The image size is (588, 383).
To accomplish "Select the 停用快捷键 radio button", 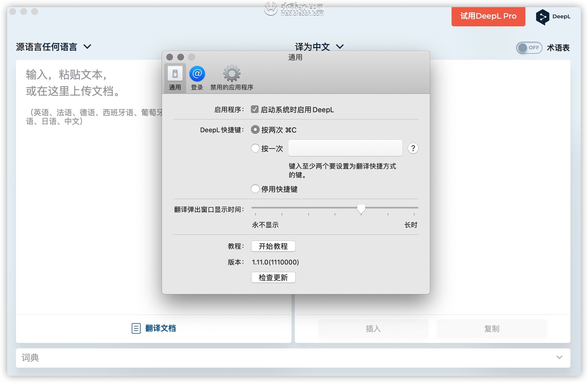I will (x=255, y=189).
